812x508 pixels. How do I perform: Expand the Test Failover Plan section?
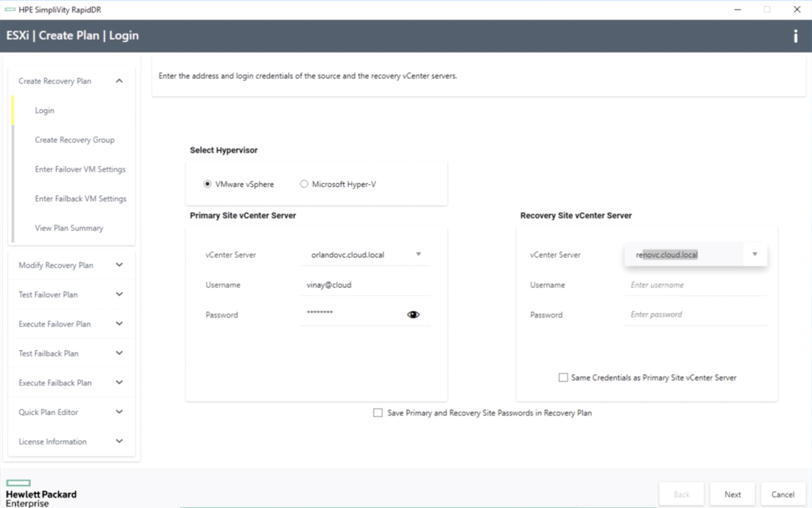119,295
